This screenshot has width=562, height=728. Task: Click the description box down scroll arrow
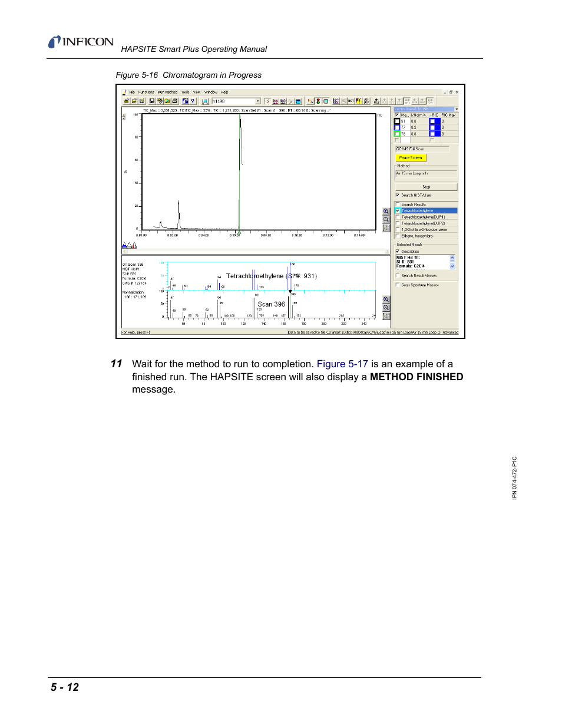coord(452,266)
